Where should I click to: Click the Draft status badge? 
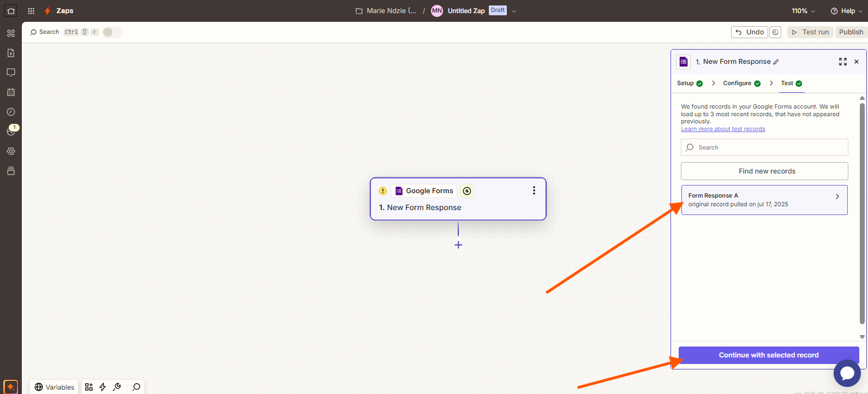click(x=498, y=10)
